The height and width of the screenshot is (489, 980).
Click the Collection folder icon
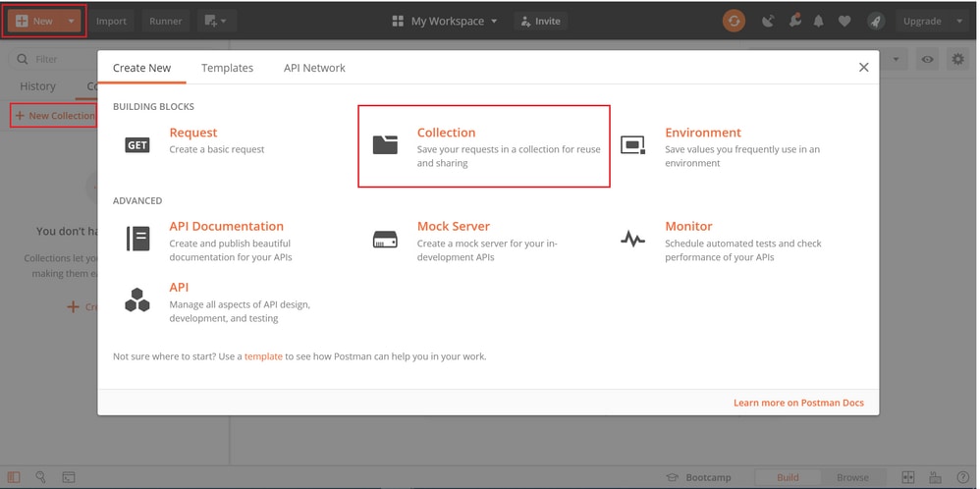[x=385, y=144]
